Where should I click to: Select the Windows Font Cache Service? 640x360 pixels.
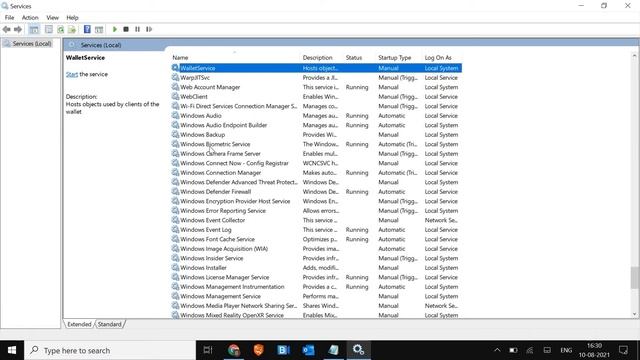click(316, 239)
